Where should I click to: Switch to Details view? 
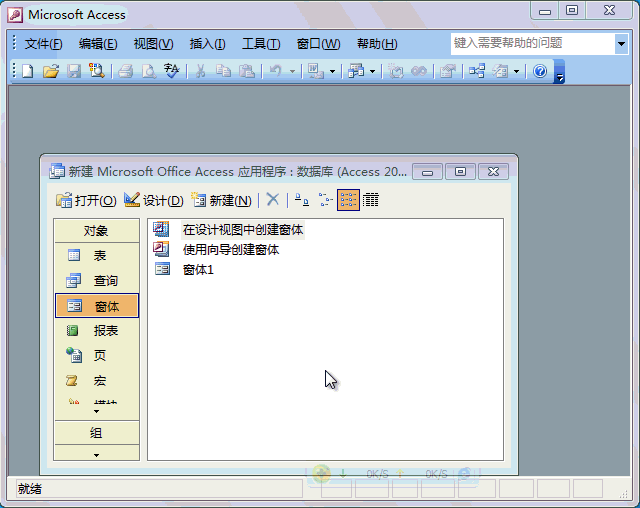[371, 200]
